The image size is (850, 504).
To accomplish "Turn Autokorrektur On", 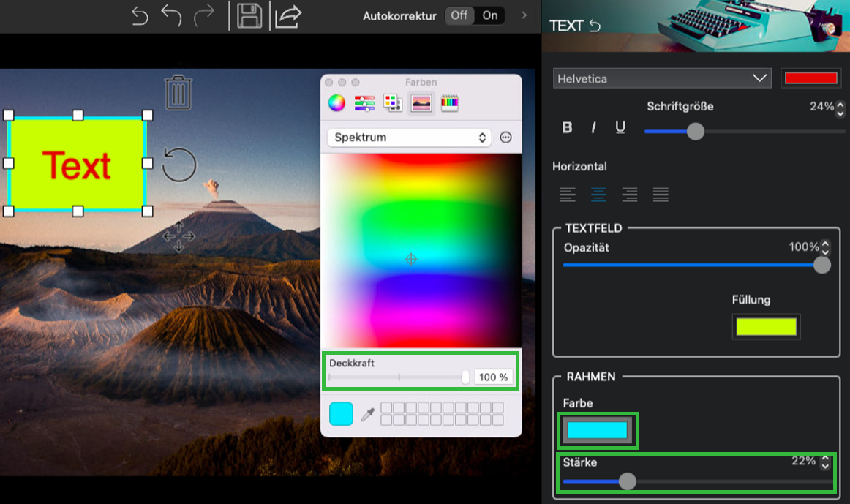I will 490,15.
